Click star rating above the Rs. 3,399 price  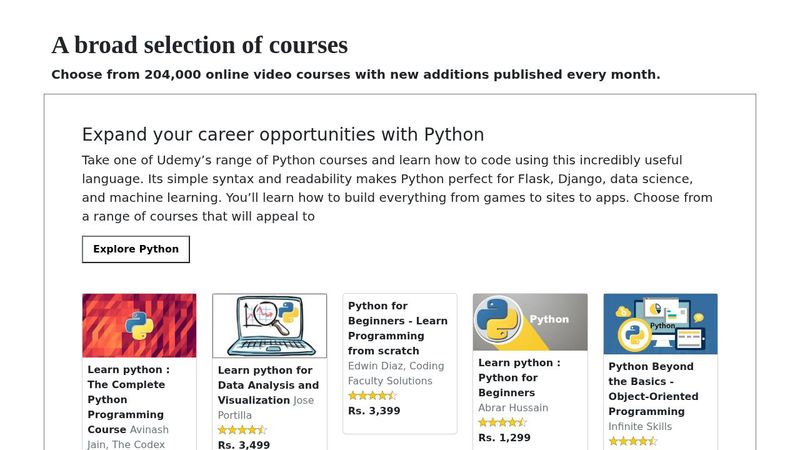coord(372,396)
